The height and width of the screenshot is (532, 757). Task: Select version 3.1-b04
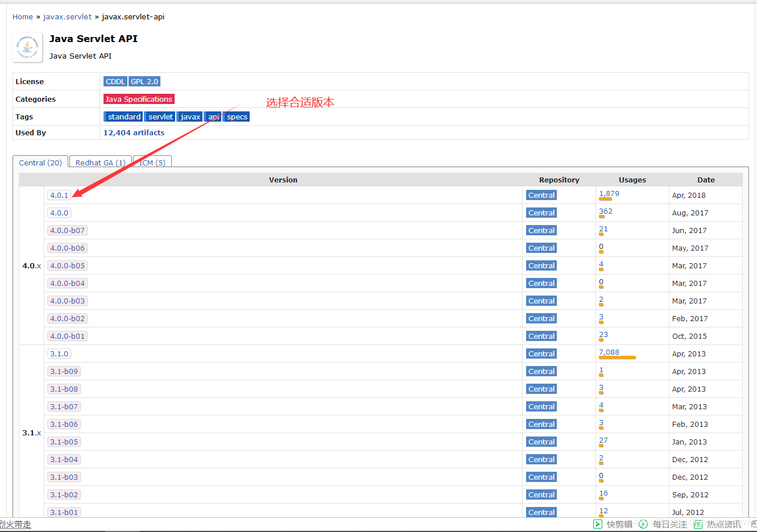64,459
